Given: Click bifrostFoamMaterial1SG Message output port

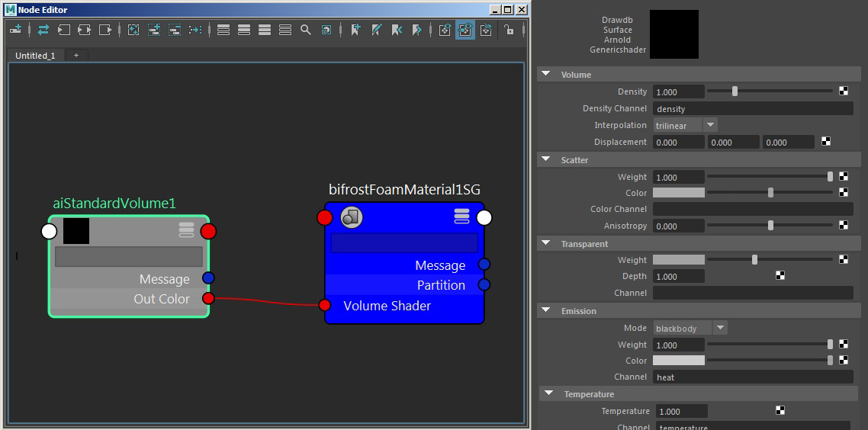Looking at the screenshot, I should click(x=484, y=264).
